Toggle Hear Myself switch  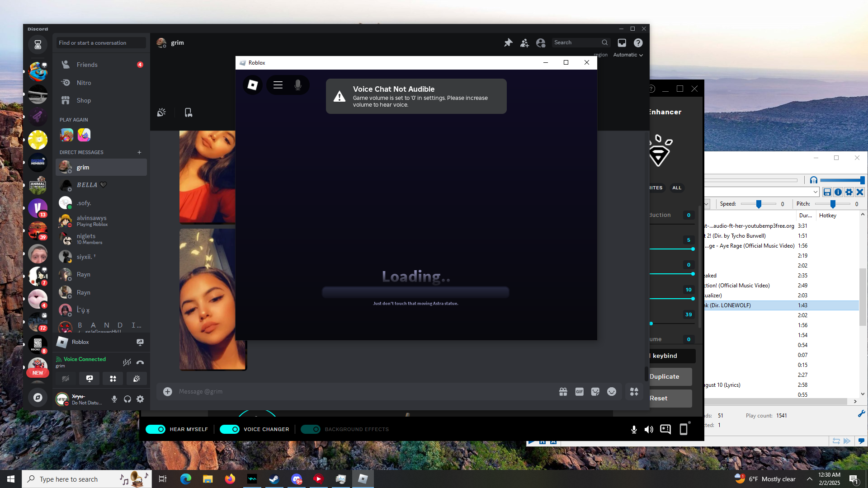pyautogui.click(x=156, y=429)
